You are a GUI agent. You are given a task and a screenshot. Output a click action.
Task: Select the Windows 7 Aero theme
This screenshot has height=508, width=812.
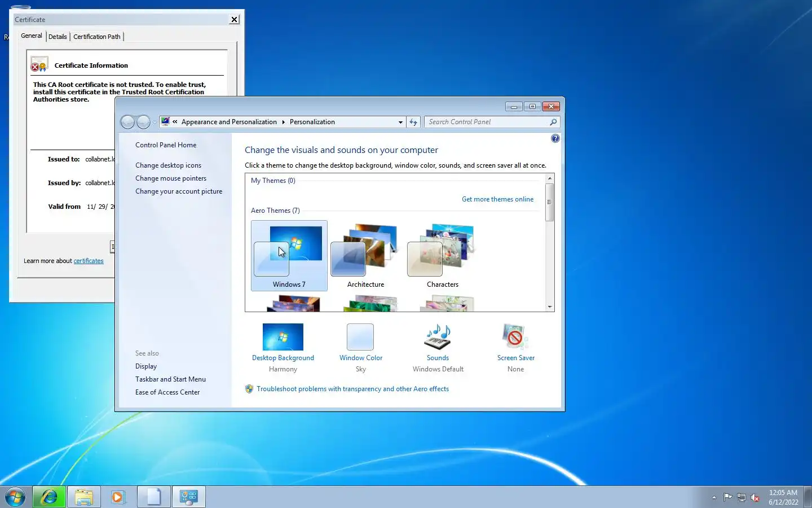point(289,256)
